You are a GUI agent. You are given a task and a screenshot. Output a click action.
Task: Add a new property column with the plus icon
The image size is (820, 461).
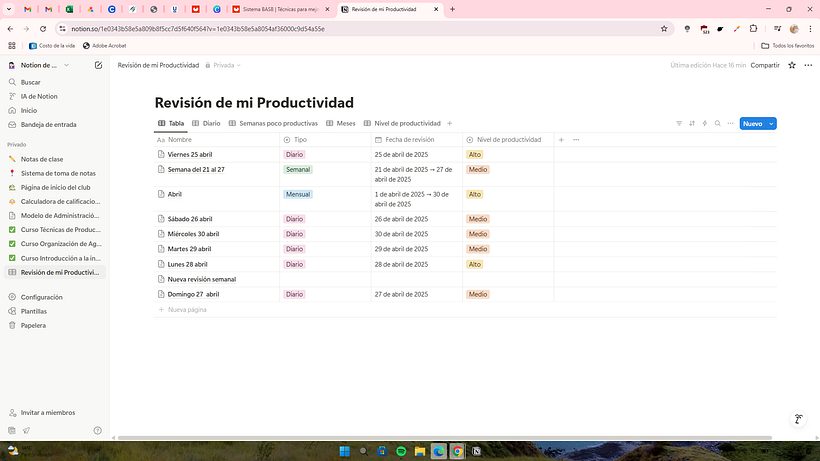tap(561, 140)
